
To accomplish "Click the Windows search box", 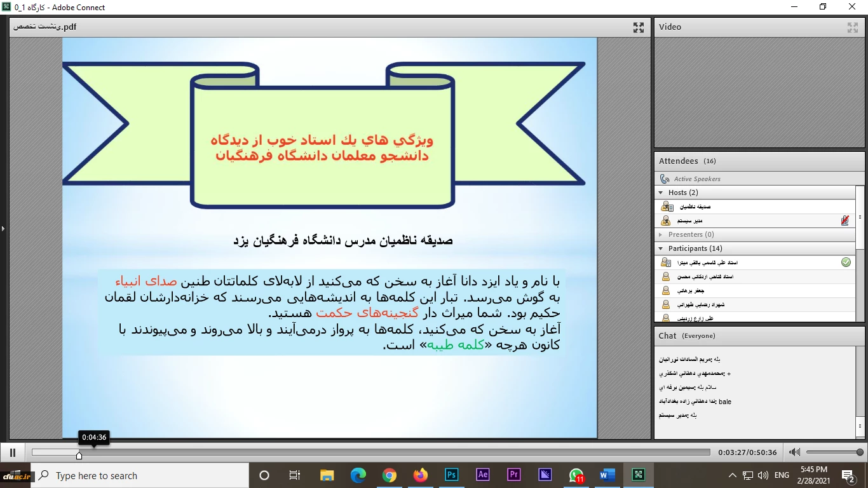I will [140, 475].
